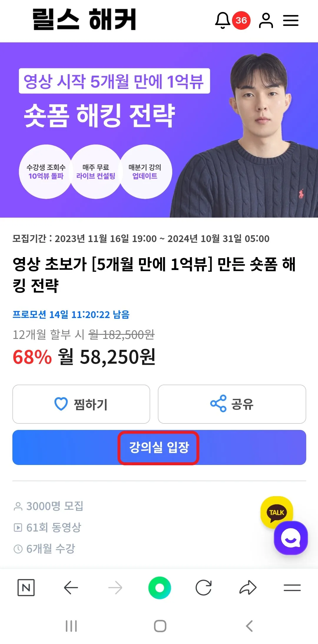The image size is (318, 644).
Task: Reload the page with refresh icon
Action: (203, 588)
